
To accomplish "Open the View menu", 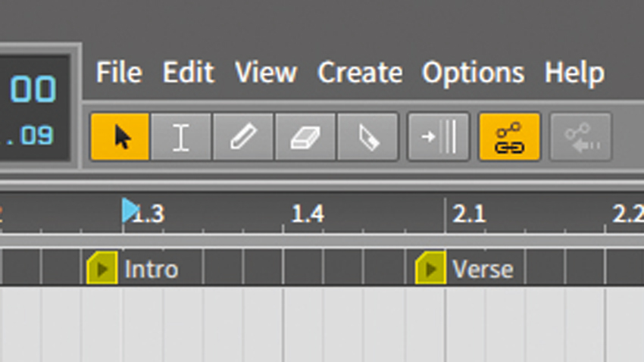I will pyautogui.click(x=266, y=73).
